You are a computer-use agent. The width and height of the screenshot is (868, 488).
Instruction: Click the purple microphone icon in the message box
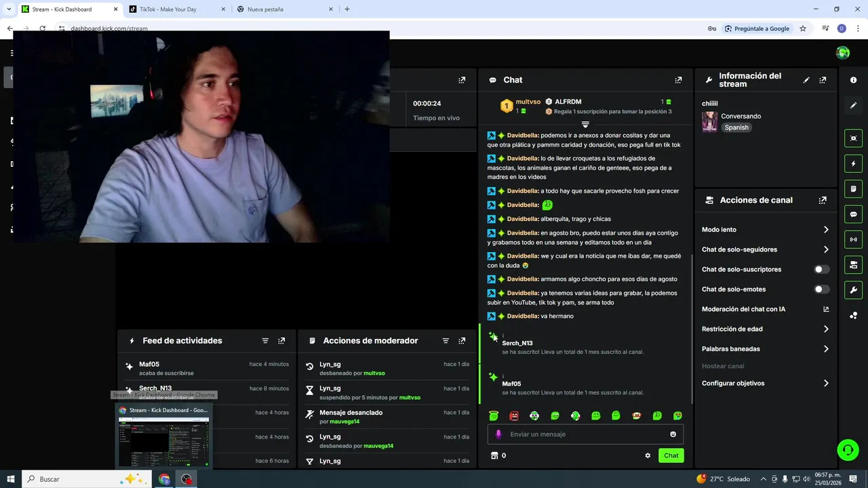pyautogui.click(x=498, y=434)
